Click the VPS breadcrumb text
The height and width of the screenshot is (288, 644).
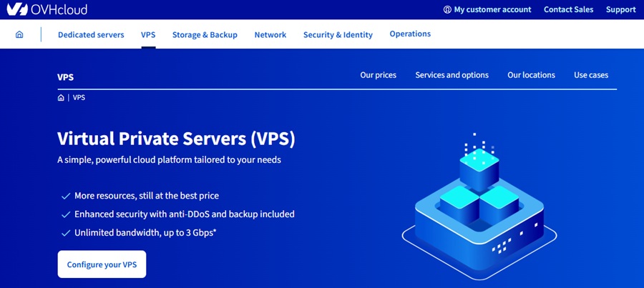click(x=79, y=98)
